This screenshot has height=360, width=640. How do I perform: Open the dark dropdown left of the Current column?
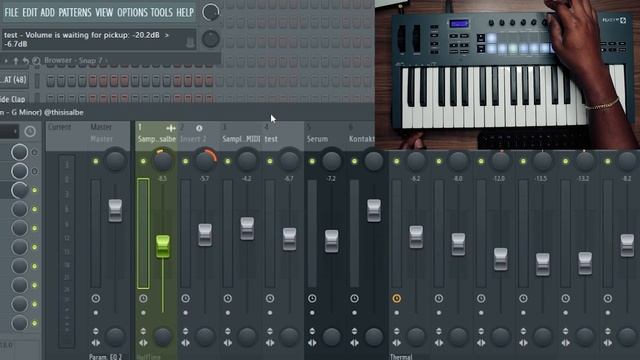click(x=9, y=131)
